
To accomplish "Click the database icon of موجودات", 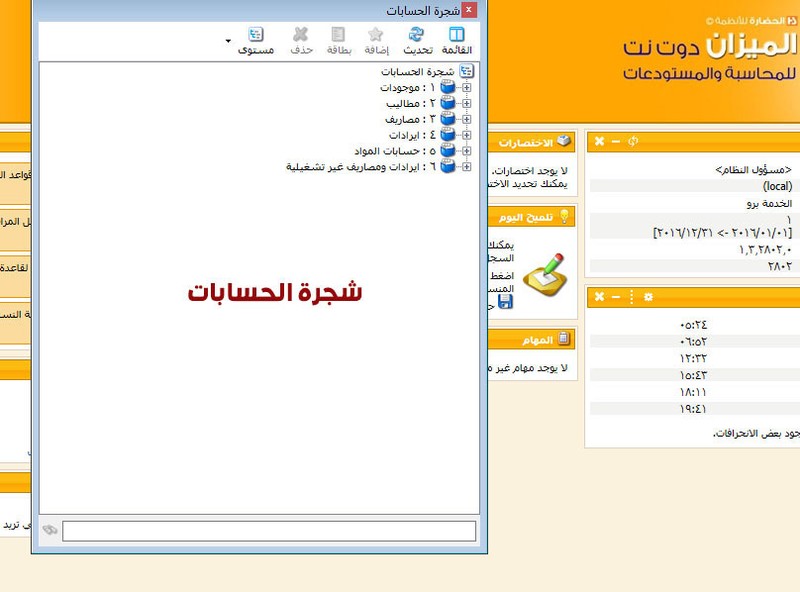I will [447, 87].
